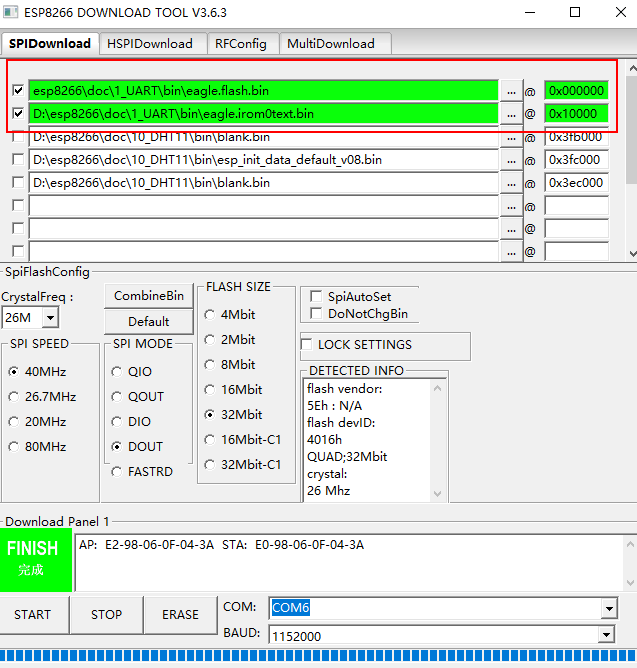Image resolution: width=637 pixels, height=668 pixels.
Task: Toggle the LOCK SETTINGS checkbox
Action: [307, 344]
